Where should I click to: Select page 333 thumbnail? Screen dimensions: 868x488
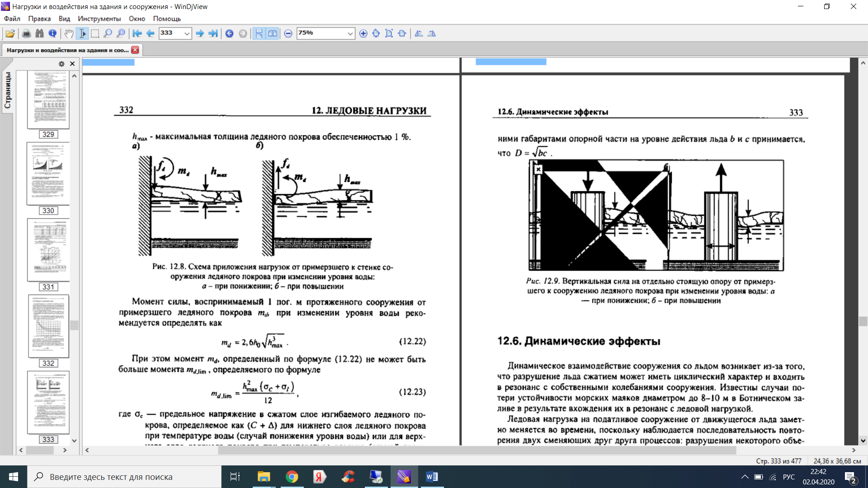click(x=48, y=402)
